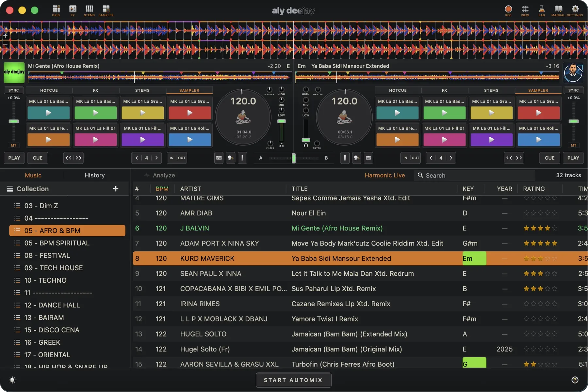Nudge left deck backward
The width and height of the screenshot is (588, 392).
(68, 158)
